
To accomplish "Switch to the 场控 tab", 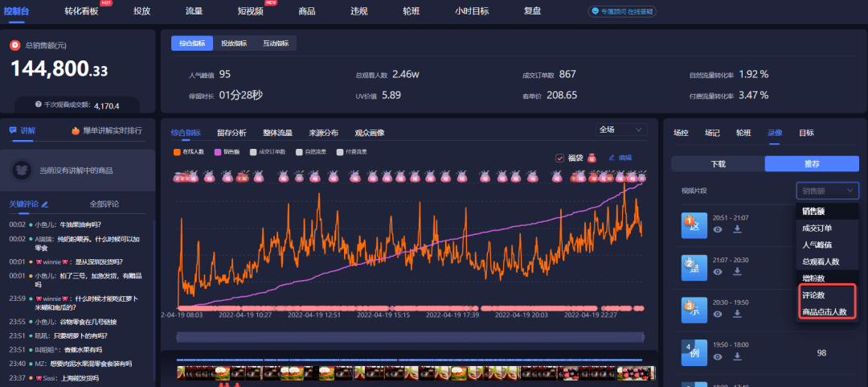I will (x=681, y=133).
